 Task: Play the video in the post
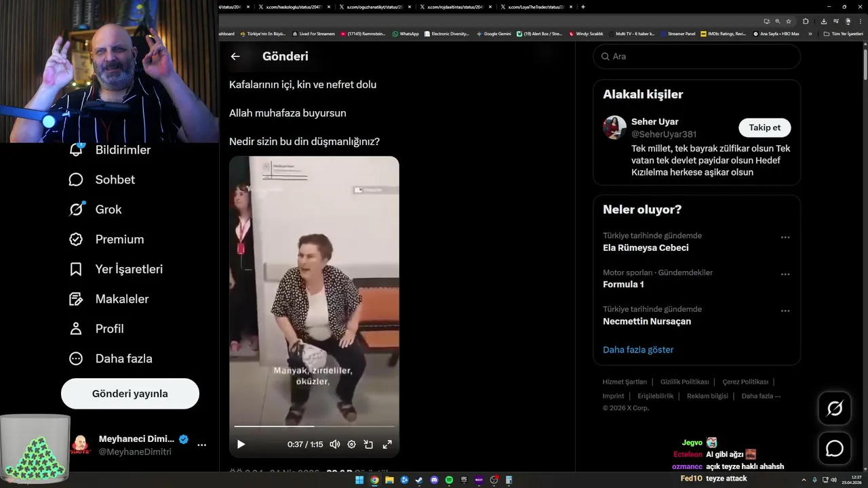tap(241, 445)
